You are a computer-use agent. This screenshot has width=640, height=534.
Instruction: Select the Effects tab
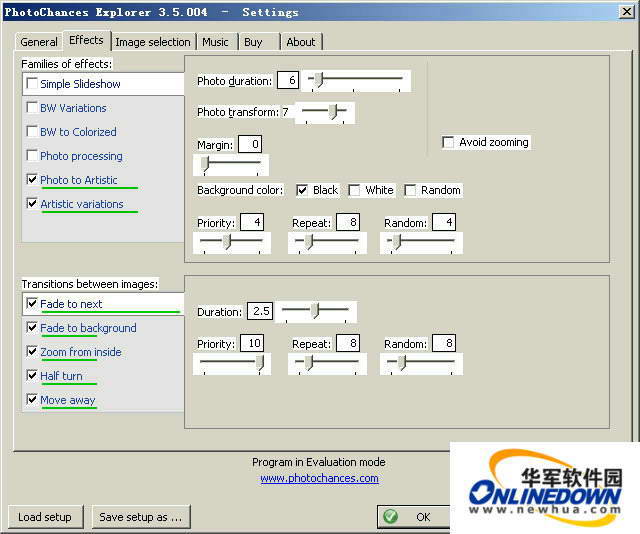[86, 40]
